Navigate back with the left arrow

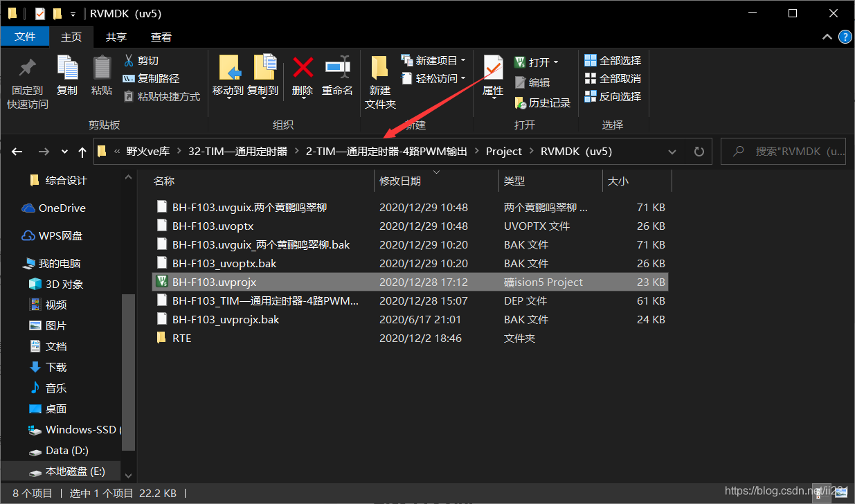pyautogui.click(x=17, y=152)
